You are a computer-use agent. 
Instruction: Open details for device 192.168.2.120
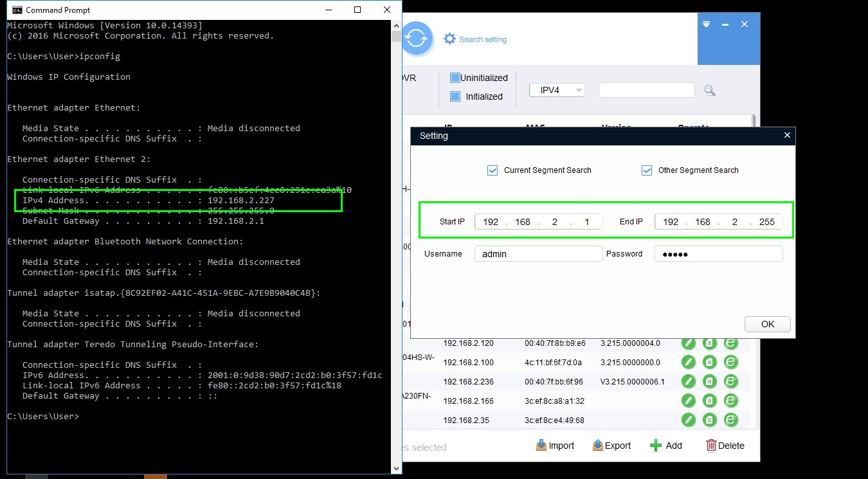click(x=710, y=343)
